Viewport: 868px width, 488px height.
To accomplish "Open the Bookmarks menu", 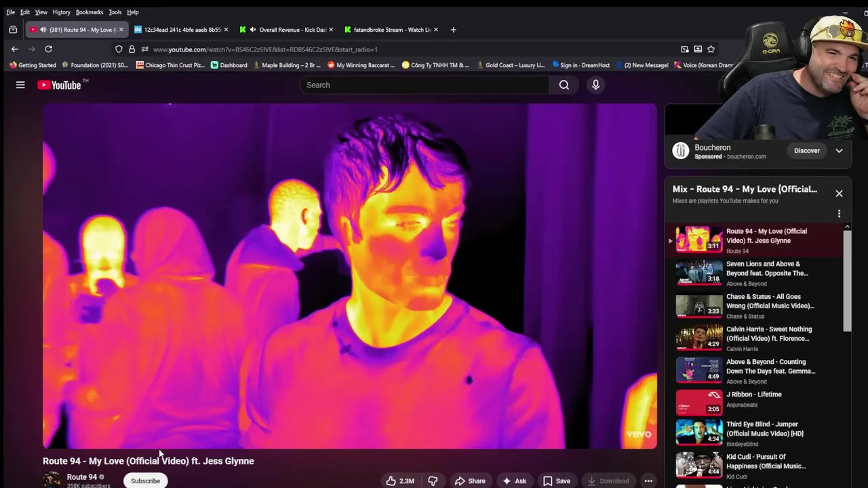I will (x=90, y=12).
